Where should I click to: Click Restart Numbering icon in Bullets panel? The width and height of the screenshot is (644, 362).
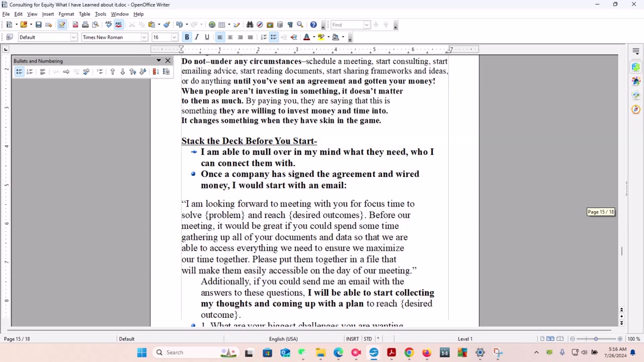(155, 72)
